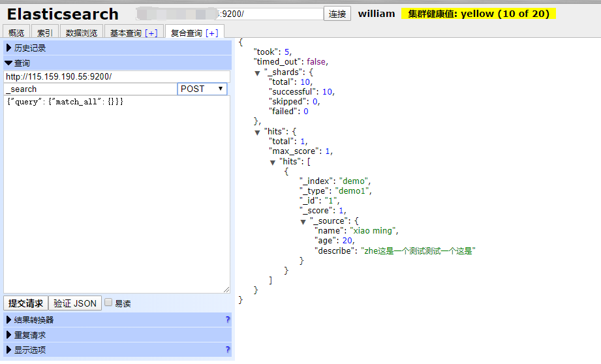Open help for 显示选项 question mark
Screen dimensions: 601x364
tap(228, 350)
